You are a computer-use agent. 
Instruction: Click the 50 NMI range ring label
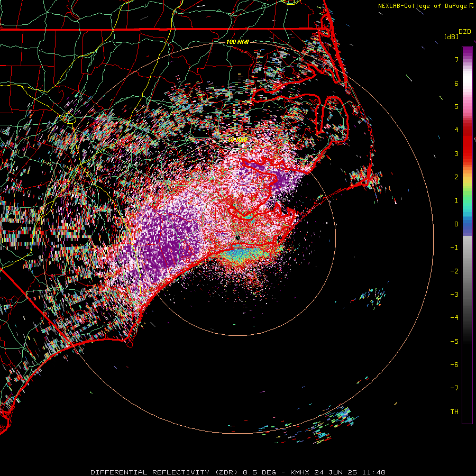tap(237, 140)
